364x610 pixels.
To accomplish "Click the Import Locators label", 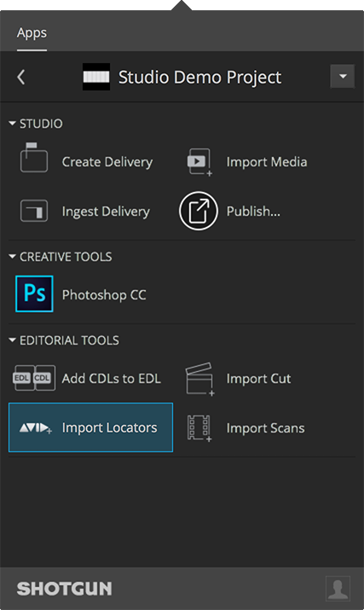I will click(110, 427).
